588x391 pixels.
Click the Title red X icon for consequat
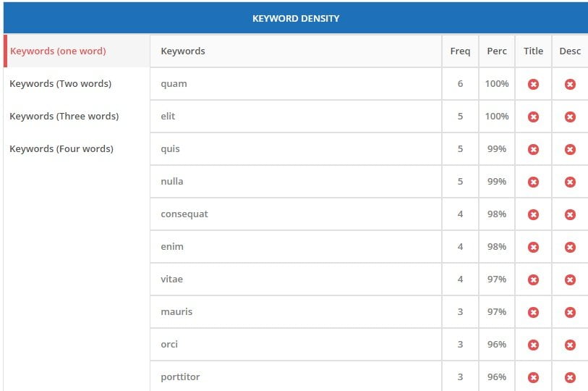point(533,214)
